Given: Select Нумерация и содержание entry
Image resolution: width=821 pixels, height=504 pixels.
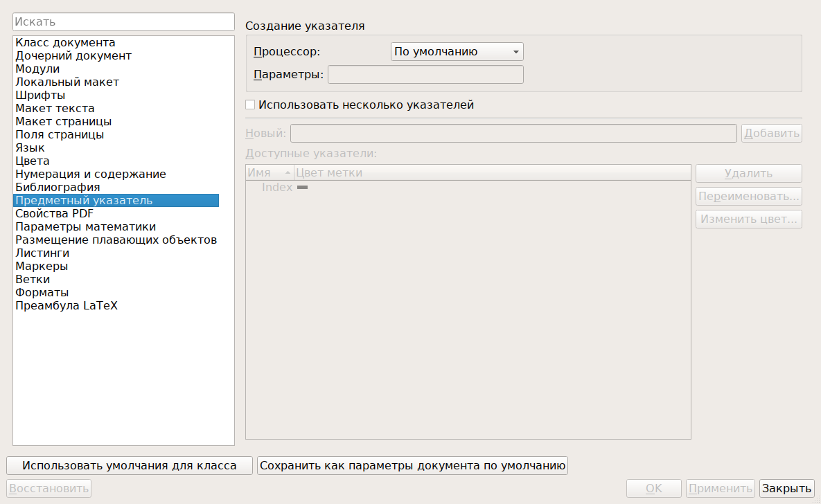Looking at the screenshot, I should pos(116,174).
